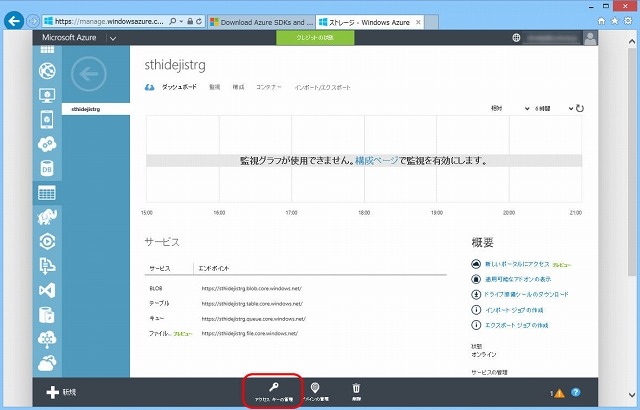The image size is (640, 410).
Task: Switch to Download Azure SDKs browser tab
Action: 261,22
